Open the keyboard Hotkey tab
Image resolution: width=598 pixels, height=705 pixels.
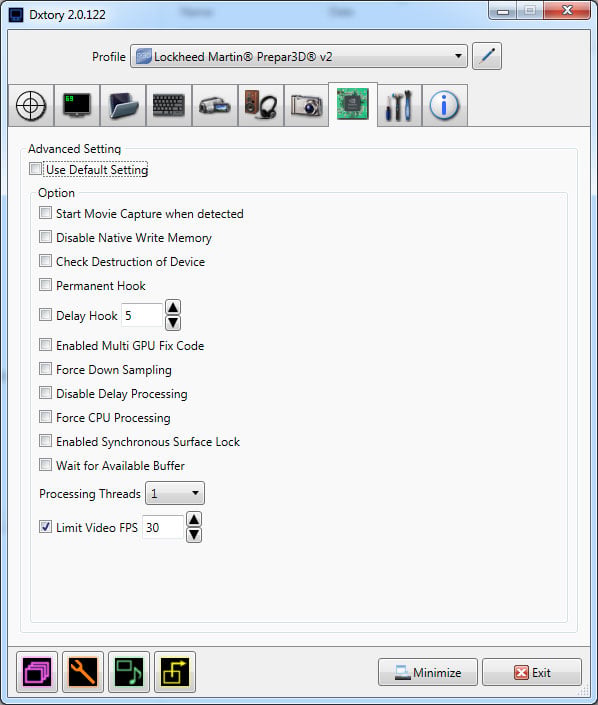[169, 105]
